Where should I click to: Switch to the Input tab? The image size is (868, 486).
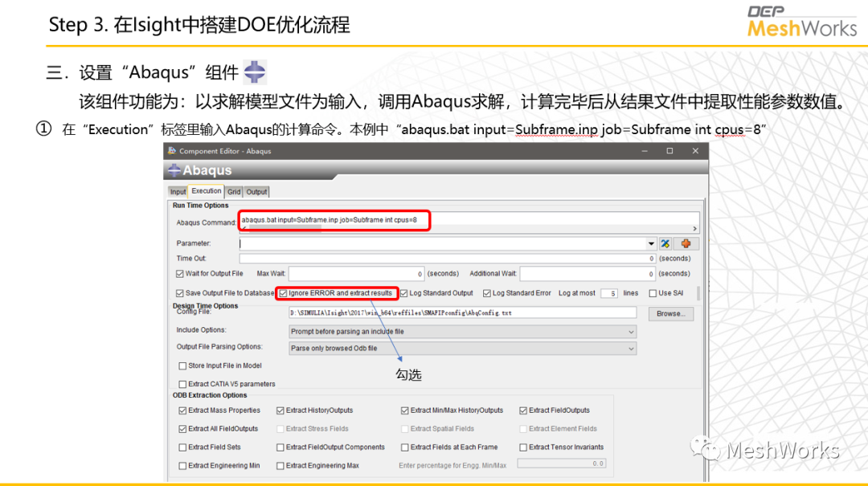pyautogui.click(x=178, y=192)
